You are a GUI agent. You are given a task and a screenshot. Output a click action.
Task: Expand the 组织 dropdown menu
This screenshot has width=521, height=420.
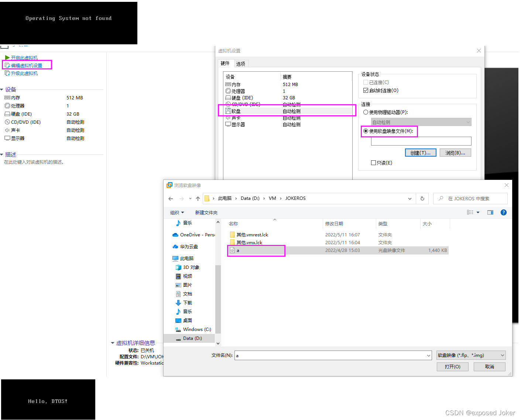click(177, 213)
